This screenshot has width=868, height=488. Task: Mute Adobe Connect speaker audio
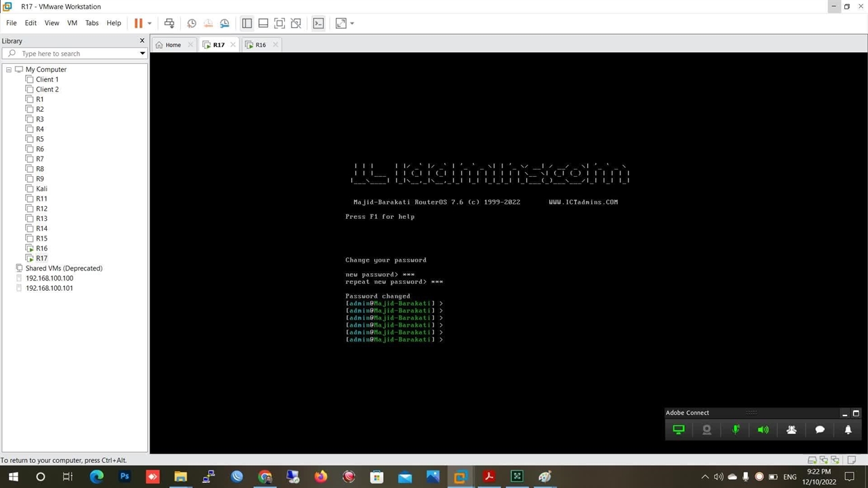pyautogui.click(x=763, y=430)
